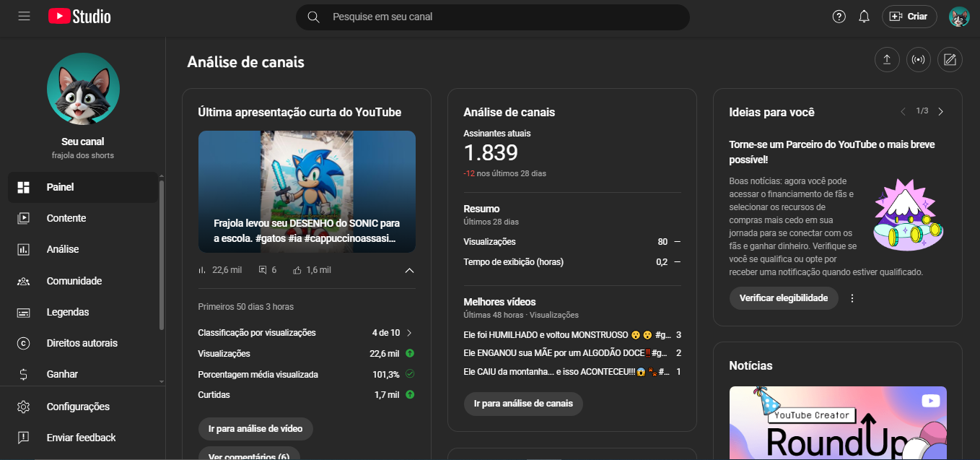980x460 pixels.
Task: Click the YouTube Studio logo
Action: 79,16
